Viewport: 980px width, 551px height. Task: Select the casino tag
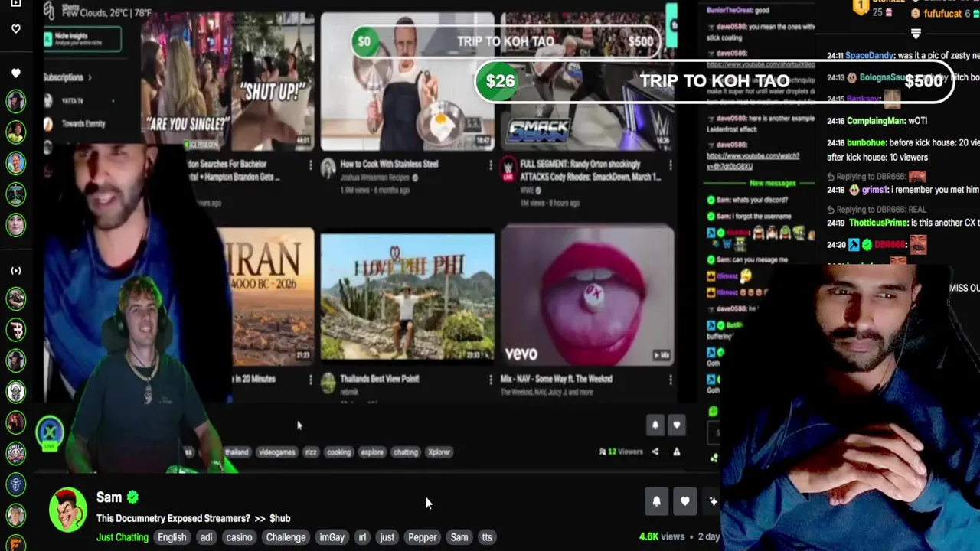tap(239, 537)
